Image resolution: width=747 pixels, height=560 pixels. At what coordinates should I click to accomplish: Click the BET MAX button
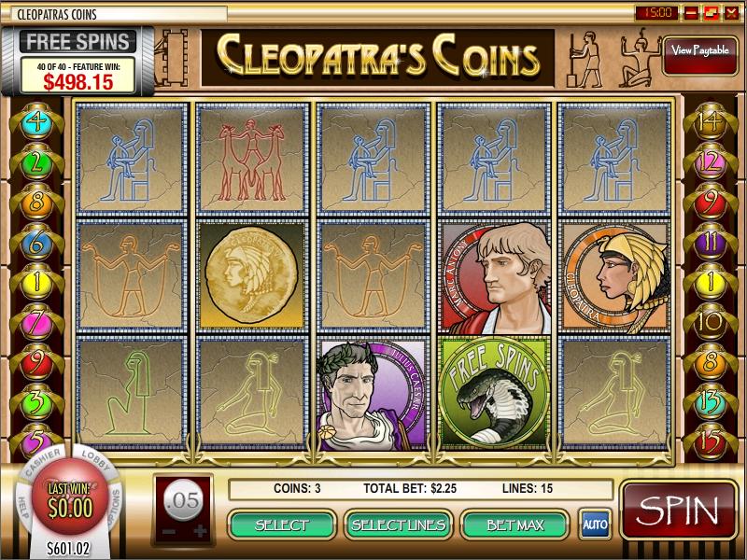(x=515, y=525)
